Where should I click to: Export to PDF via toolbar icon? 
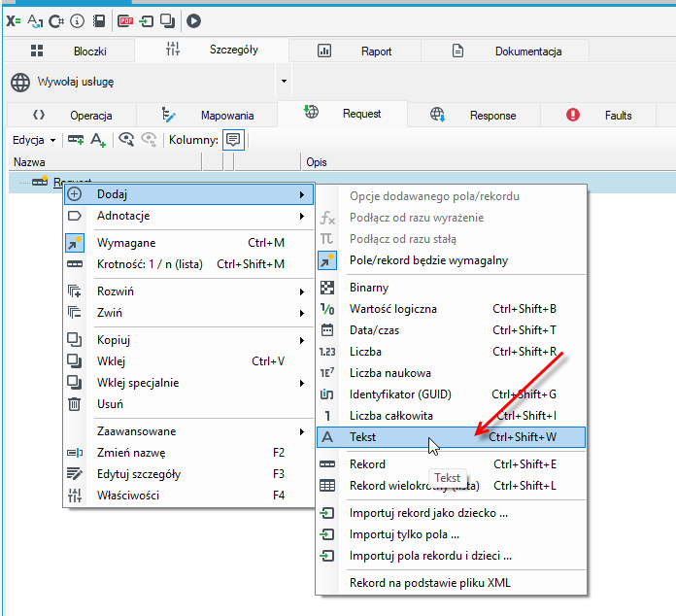[125, 20]
